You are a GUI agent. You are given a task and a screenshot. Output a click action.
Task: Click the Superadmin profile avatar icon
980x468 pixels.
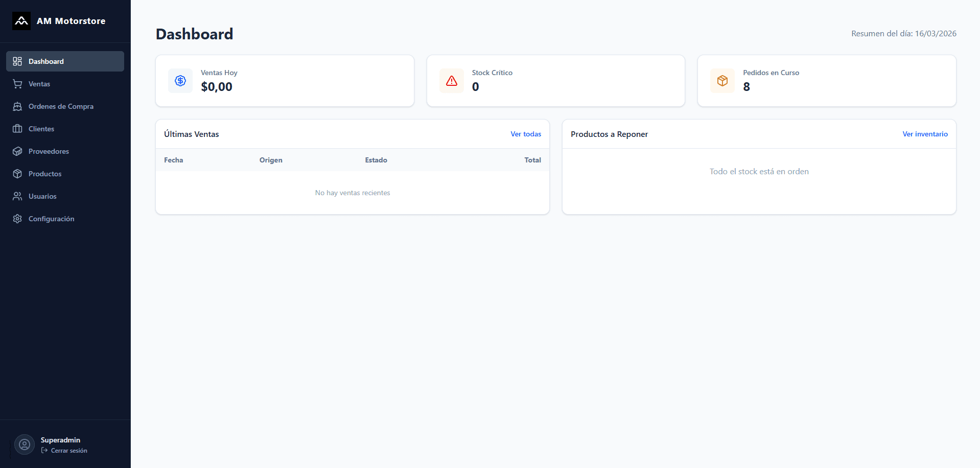pyautogui.click(x=24, y=444)
